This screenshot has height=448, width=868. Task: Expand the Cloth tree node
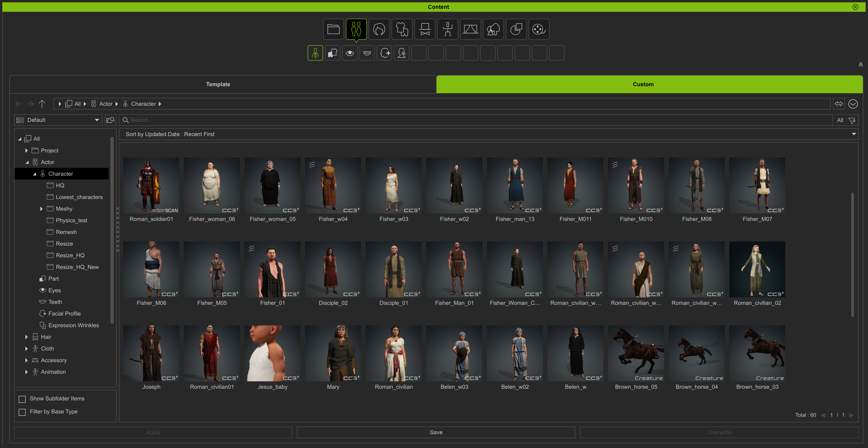click(27, 349)
